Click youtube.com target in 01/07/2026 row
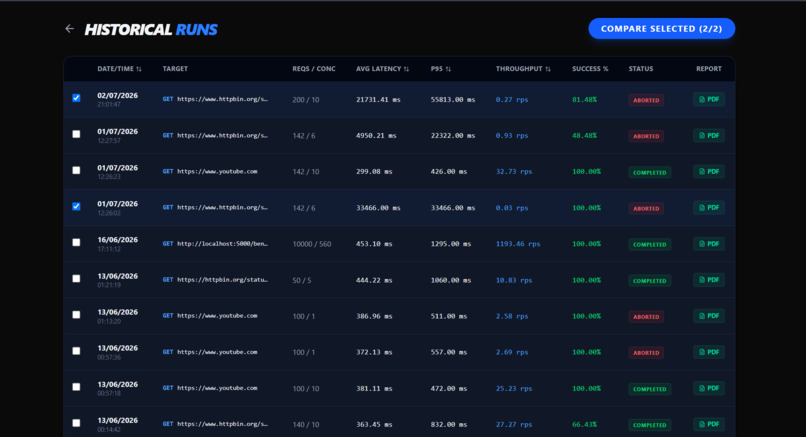The width and height of the screenshot is (806, 437). coord(217,172)
